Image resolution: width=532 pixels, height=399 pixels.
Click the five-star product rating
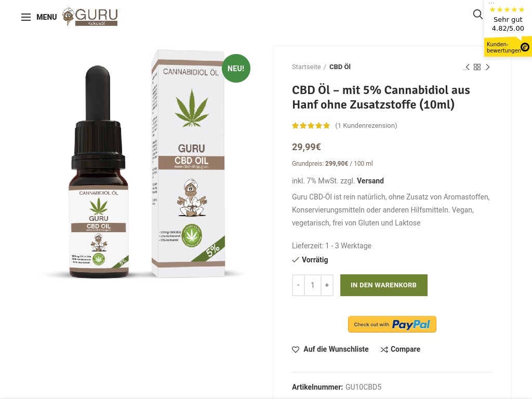311,126
